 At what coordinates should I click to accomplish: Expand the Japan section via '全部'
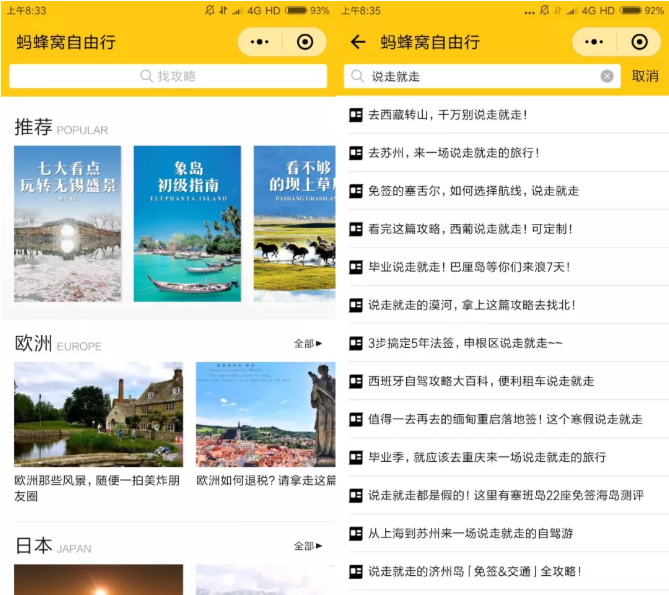[308, 546]
